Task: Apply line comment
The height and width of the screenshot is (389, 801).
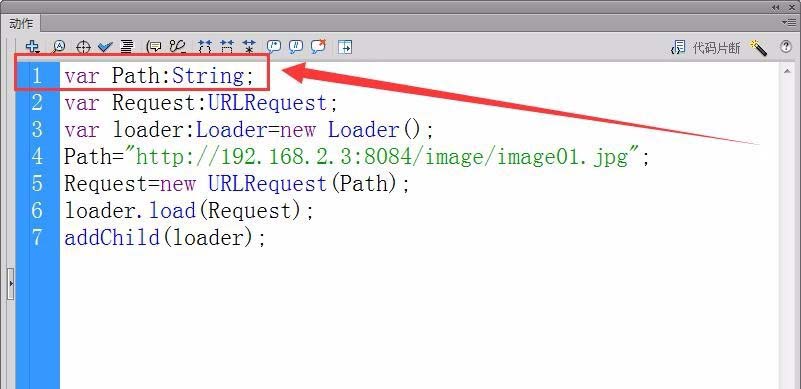Action: coord(296,47)
